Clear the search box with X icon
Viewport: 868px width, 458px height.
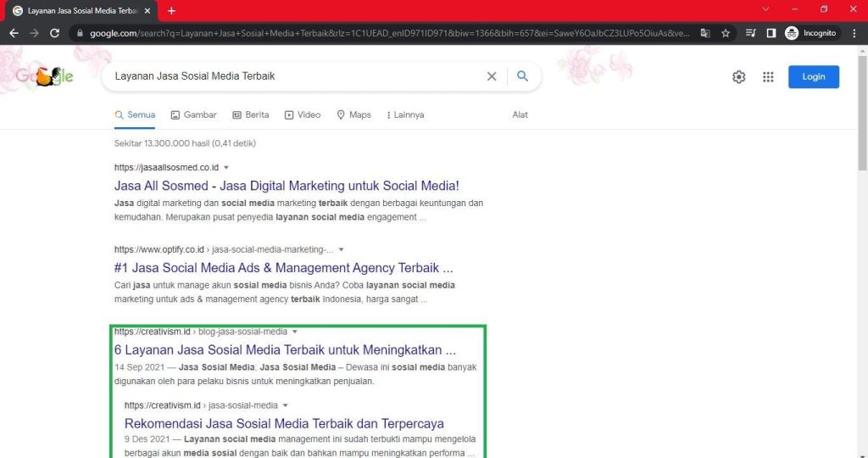click(492, 76)
